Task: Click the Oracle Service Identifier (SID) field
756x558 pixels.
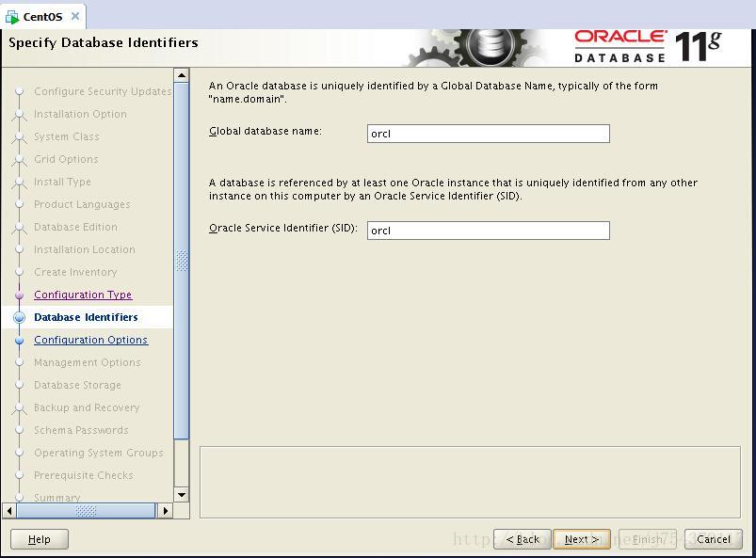Action: point(488,231)
